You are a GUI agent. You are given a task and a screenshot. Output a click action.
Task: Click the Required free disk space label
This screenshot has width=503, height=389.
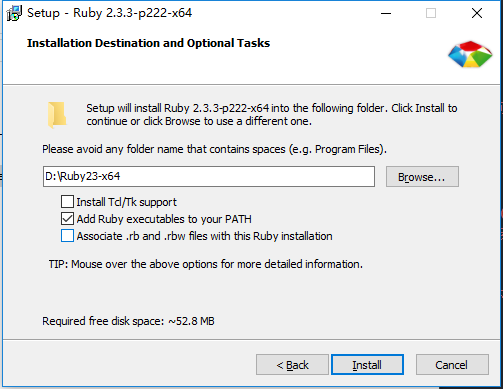pyautogui.click(x=128, y=321)
